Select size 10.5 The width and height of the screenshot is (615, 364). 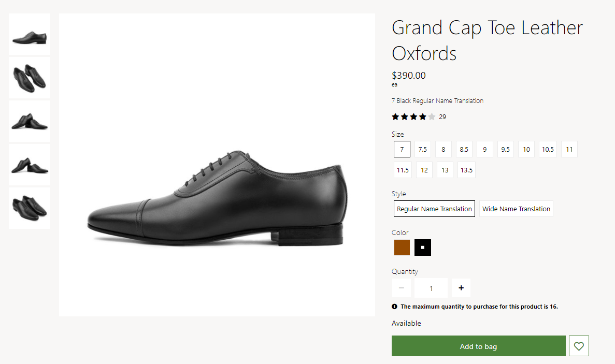[x=548, y=149]
